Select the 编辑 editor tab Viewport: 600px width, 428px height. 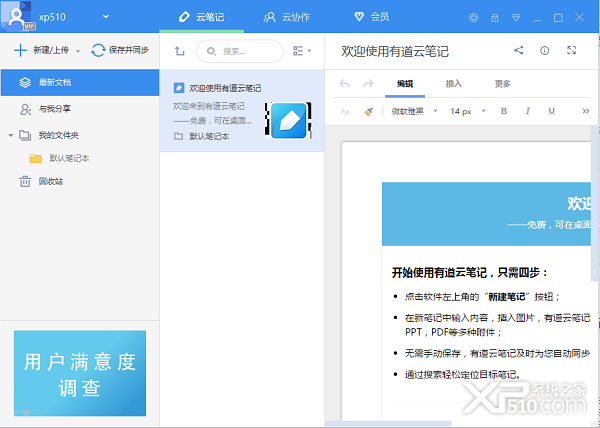tap(405, 84)
